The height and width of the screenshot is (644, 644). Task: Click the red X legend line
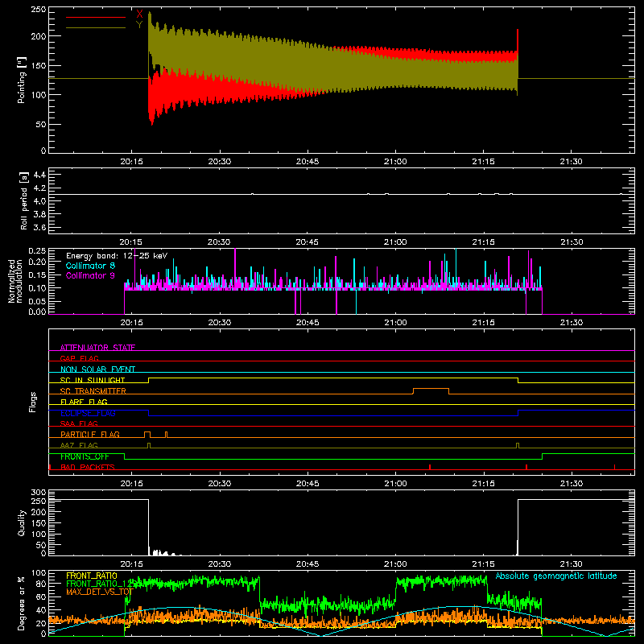click(x=96, y=17)
